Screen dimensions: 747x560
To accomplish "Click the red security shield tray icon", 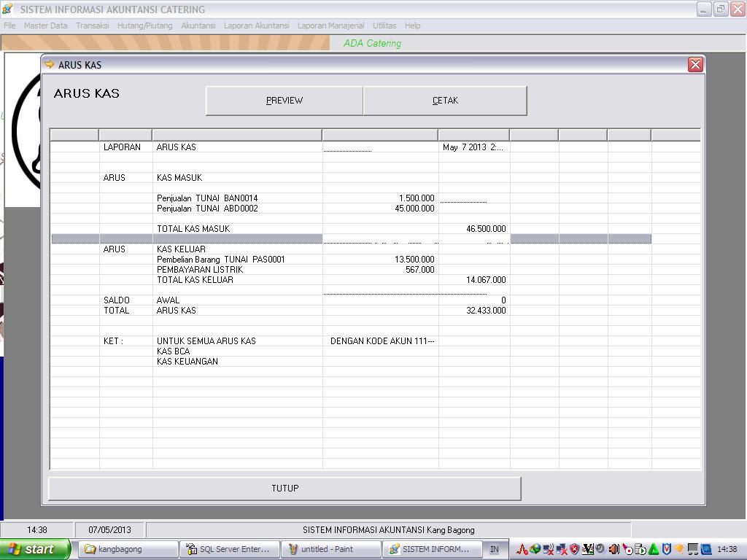I will click(x=575, y=549).
